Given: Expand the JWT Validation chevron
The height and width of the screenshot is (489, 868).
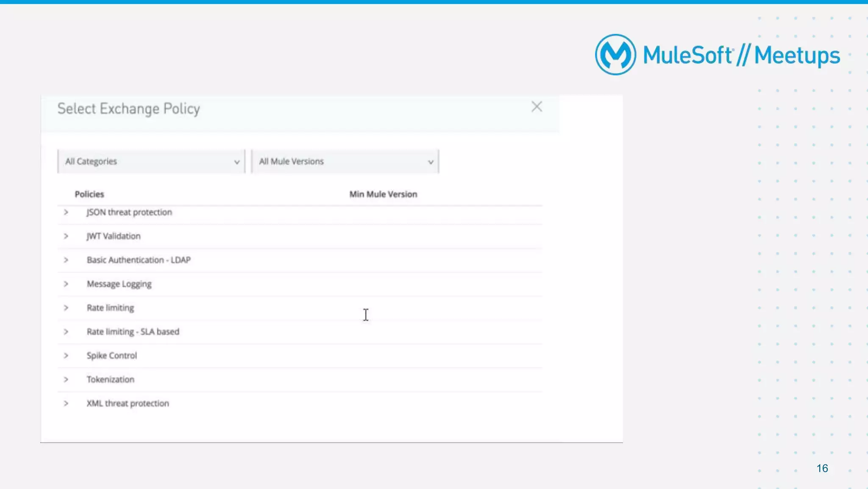Looking at the screenshot, I should pyautogui.click(x=66, y=236).
